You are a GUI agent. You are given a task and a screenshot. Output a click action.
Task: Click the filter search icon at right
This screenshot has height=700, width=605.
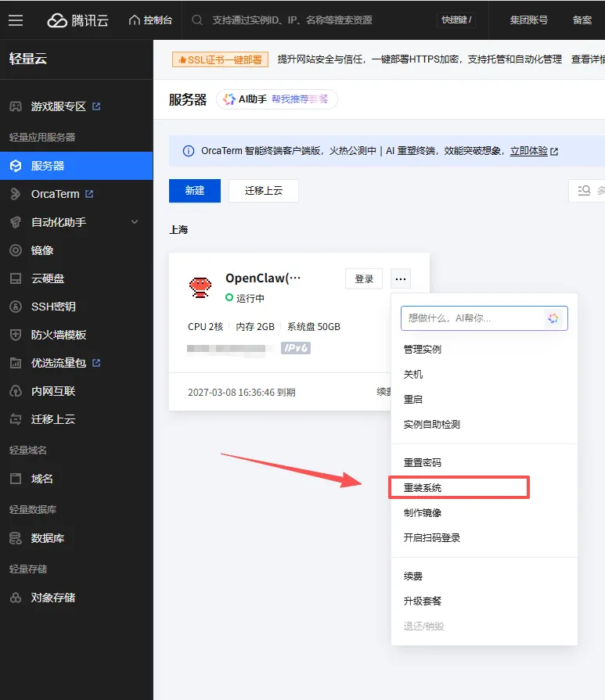pos(584,191)
